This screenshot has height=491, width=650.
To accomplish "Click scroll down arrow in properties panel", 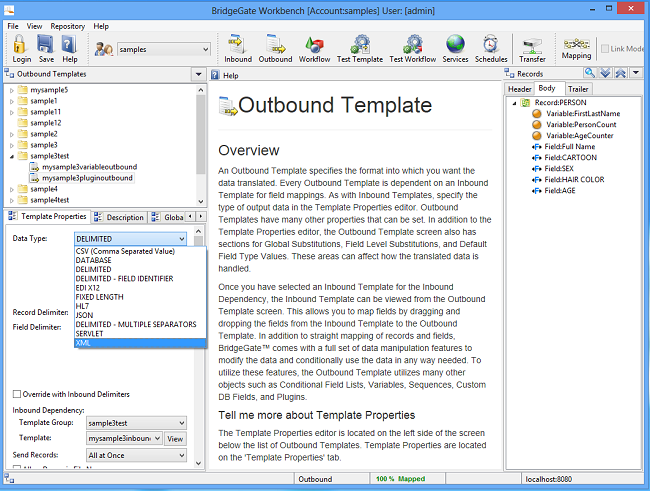I will (x=199, y=463).
